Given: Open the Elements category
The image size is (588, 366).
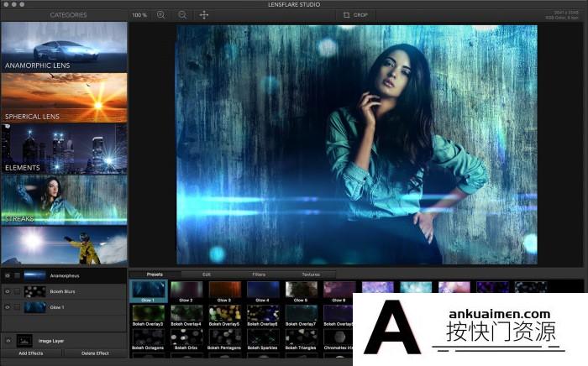Looking at the screenshot, I should tap(64, 149).
